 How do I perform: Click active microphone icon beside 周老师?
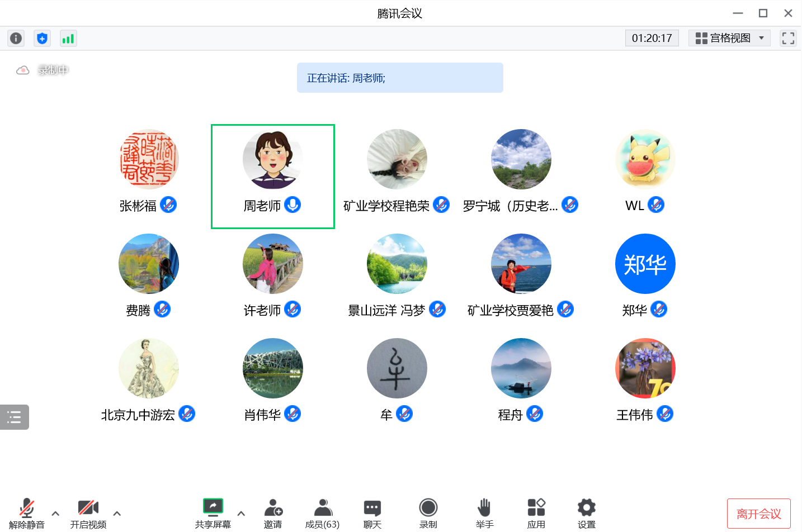(293, 205)
